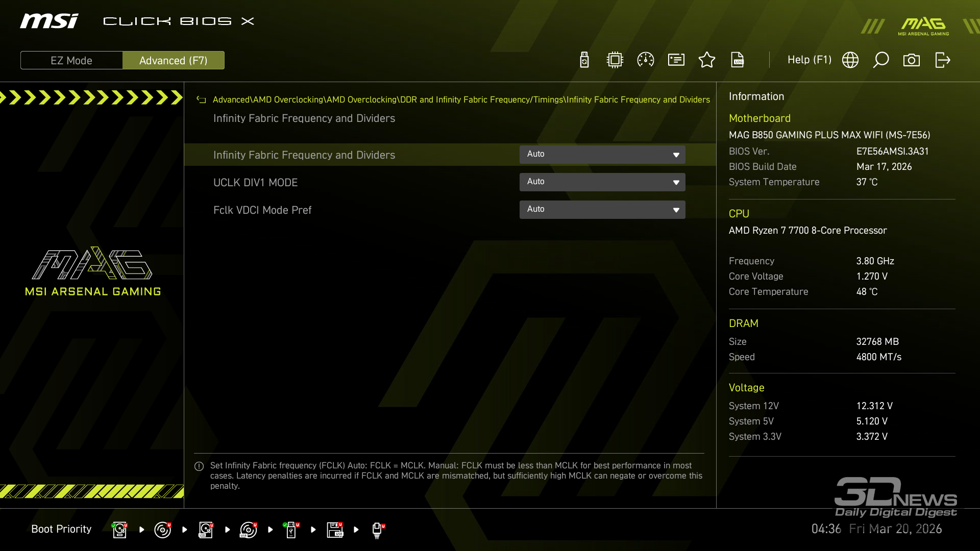
Task: Select the Advanced (F7) tab
Action: pos(174,60)
